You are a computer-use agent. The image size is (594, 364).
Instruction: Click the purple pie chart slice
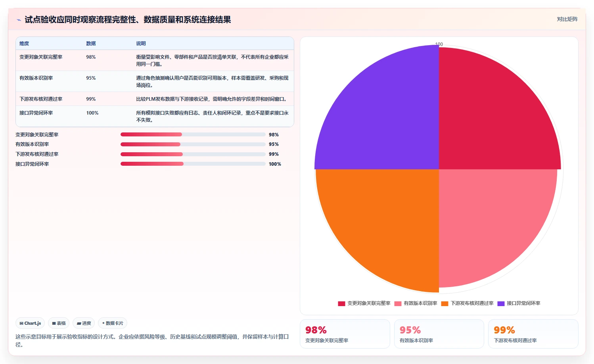coord(387,117)
